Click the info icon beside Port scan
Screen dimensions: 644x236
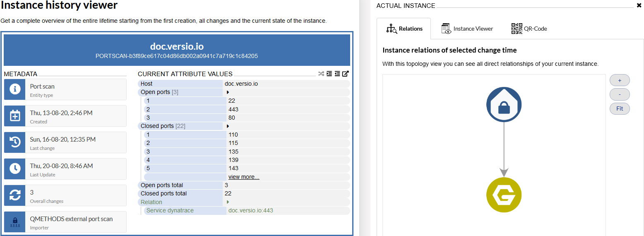[x=15, y=89]
